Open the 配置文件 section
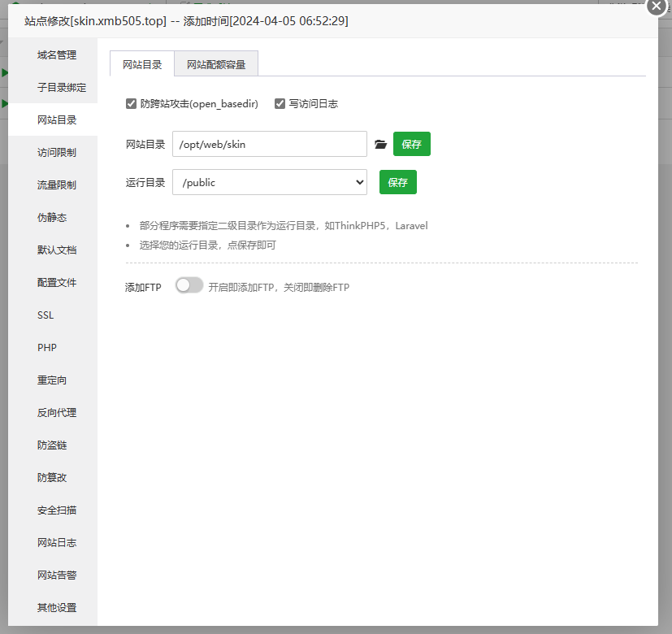Screen dimensions: 672x634 coord(57,283)
